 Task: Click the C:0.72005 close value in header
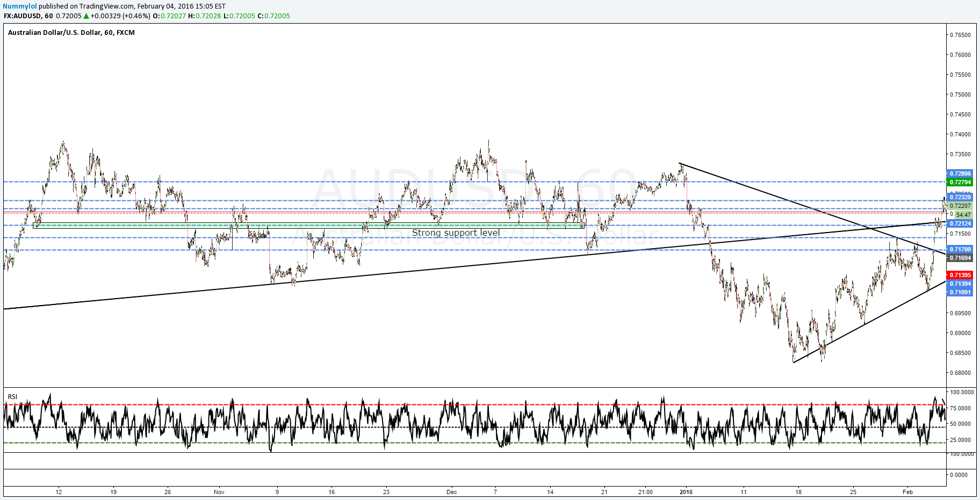(274, 16)
